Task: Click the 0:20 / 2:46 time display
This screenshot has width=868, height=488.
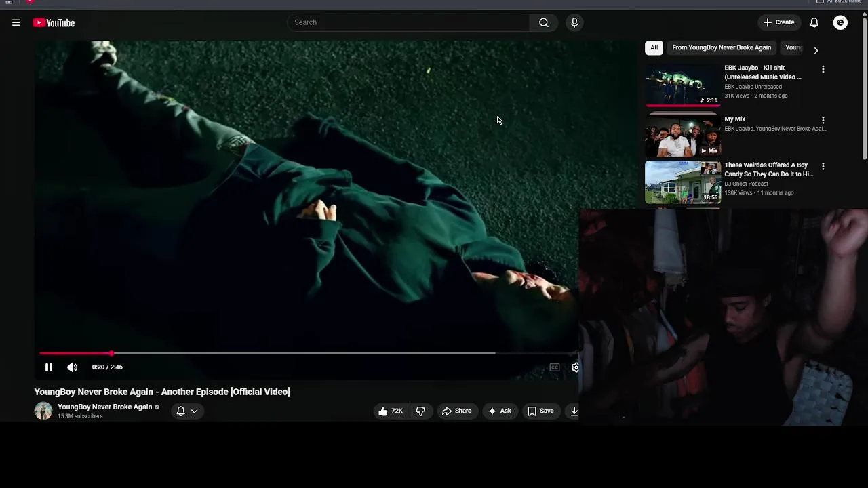Action: (x=107, y=367)
